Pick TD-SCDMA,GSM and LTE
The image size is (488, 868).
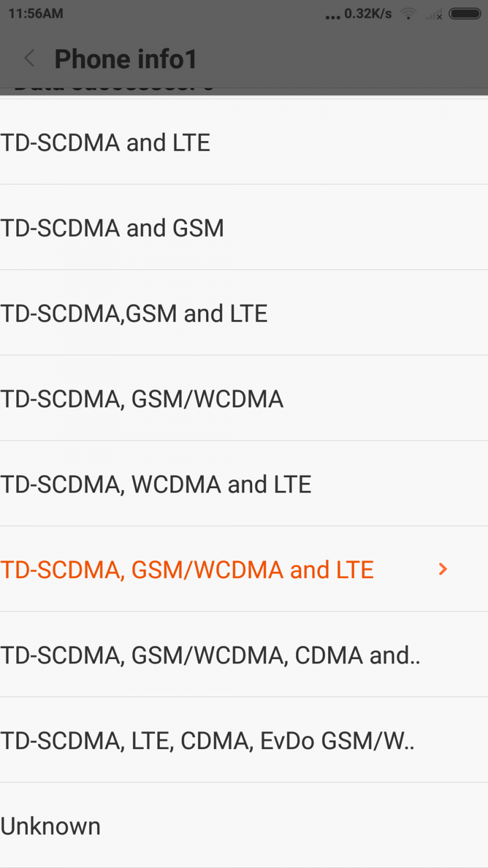tap(134, 314)
